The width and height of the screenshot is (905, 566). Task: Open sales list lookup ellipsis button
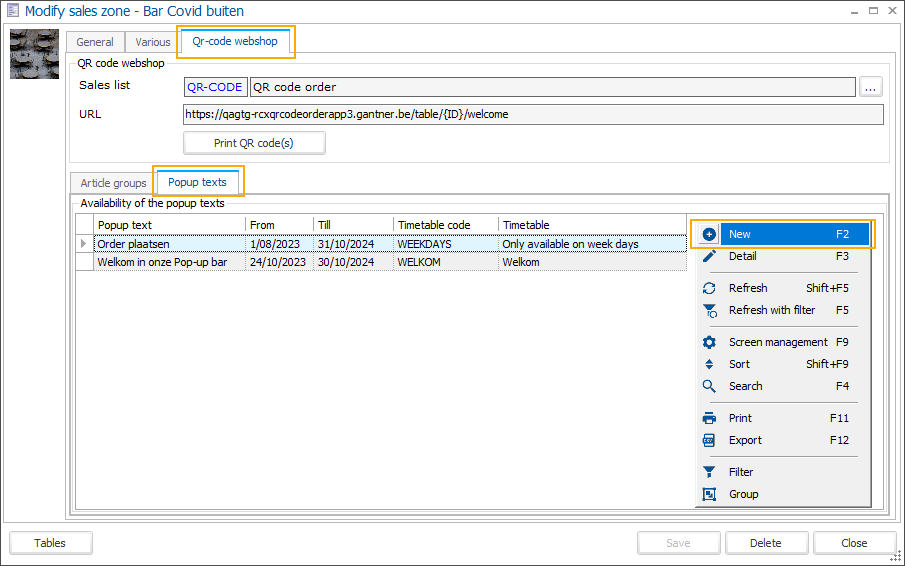pyautogui.click(x=871, y=87)
